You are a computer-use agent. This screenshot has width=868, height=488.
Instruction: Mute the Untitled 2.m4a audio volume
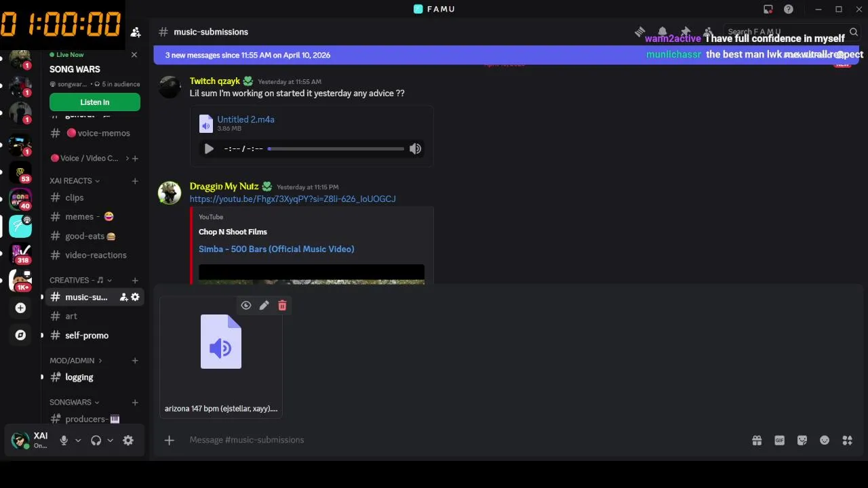click(415, 148)
